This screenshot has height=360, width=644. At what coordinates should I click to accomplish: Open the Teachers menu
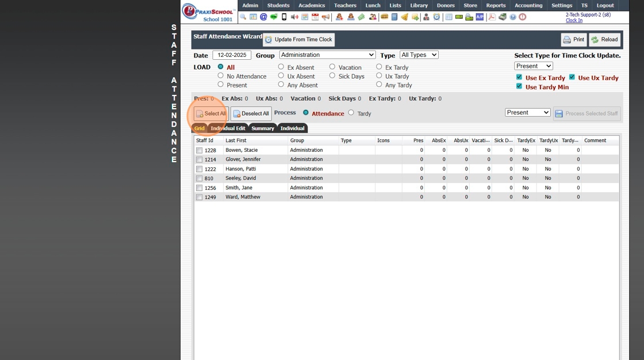(x=345, y=5)
